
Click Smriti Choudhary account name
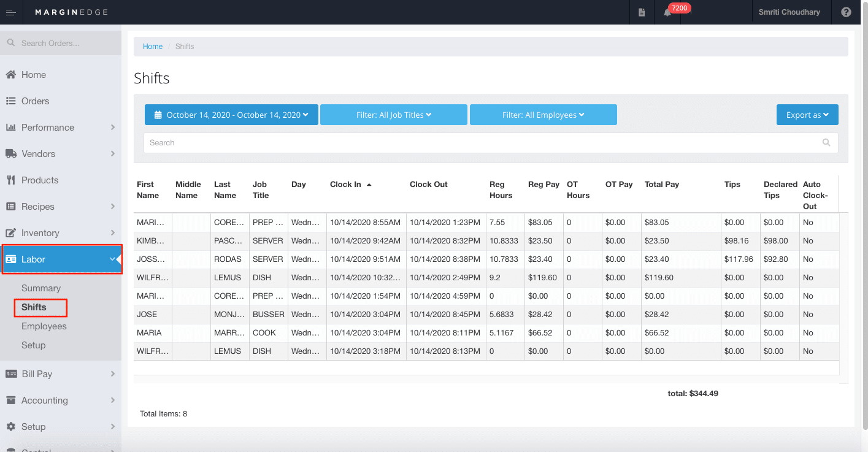(x=791, y=12)
